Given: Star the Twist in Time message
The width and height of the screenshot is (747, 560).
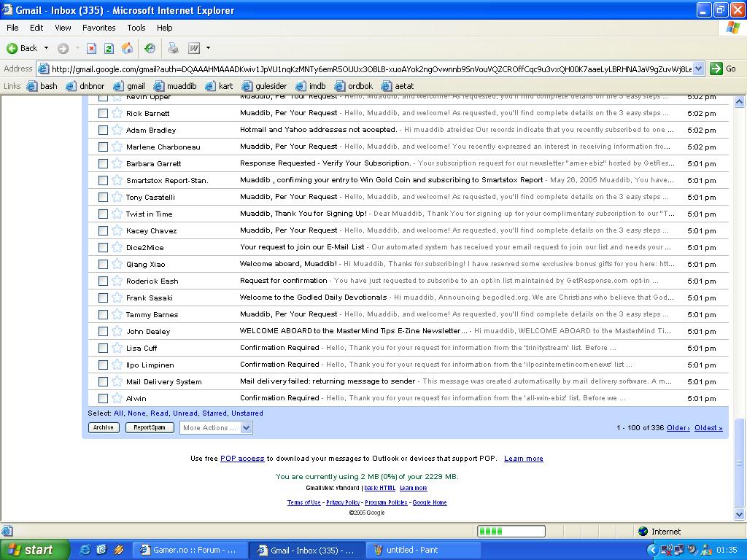Looking at the screenshot, I should [117, 214].
